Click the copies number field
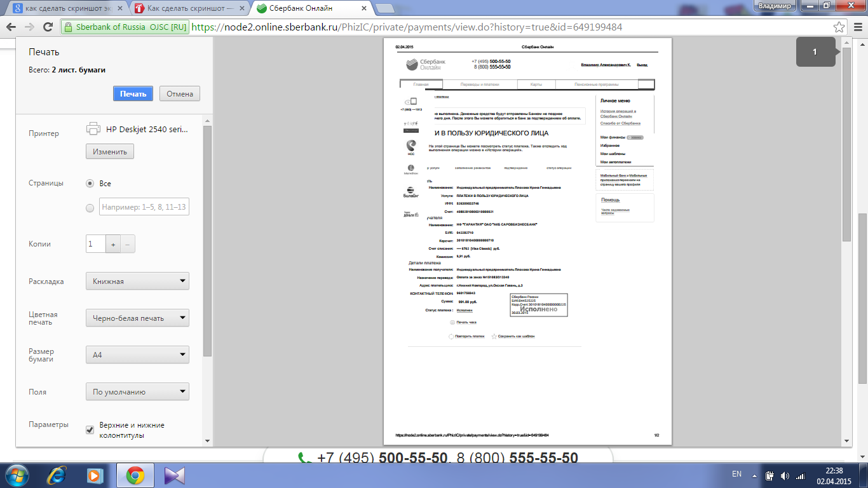 [x=96, y=244]
